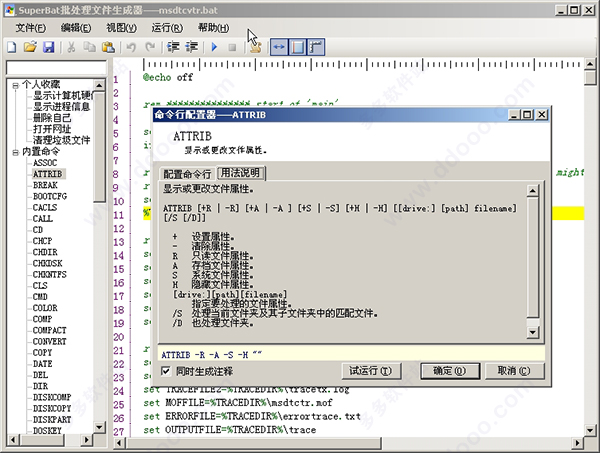Screen dimensions: 600x453
Task: Click the tree panel horizontal scroll left arrow
Action: (x=13, y=440)
